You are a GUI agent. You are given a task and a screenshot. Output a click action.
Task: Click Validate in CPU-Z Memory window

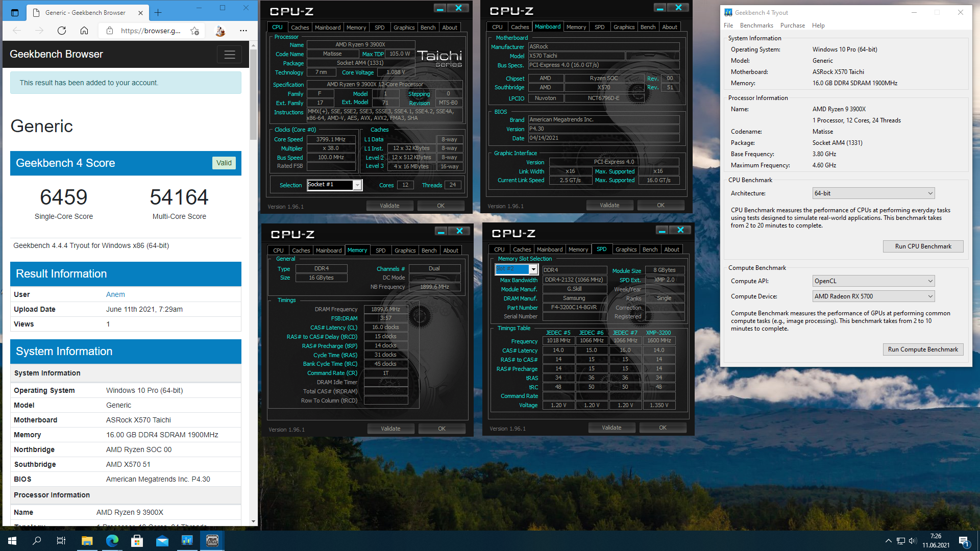390,429
